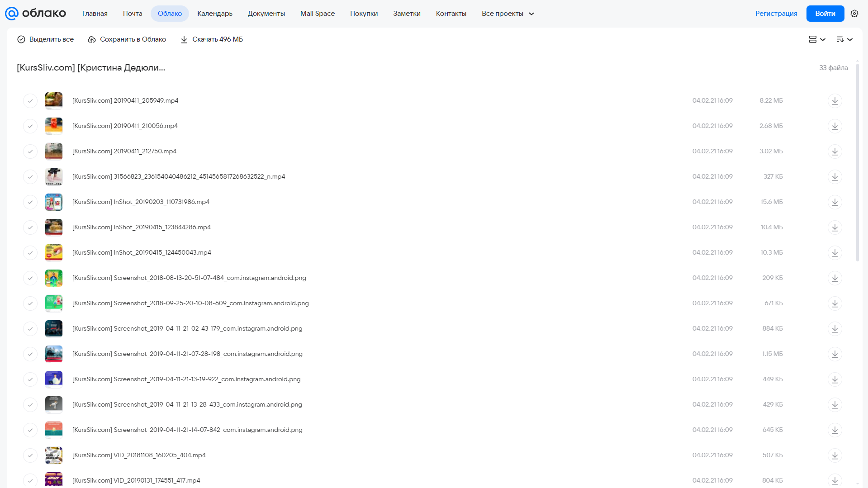868x488 pixels.
Task: Click the Войти button
Action: pos(825,14)
